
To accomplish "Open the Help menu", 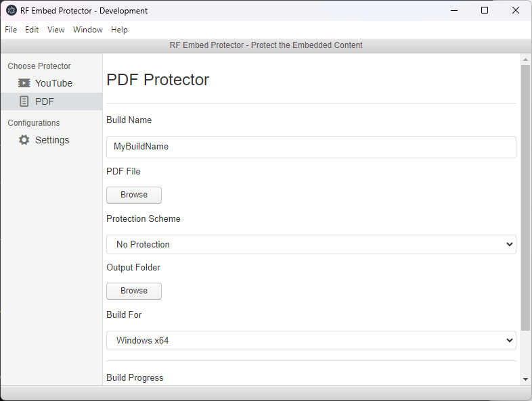I will (119, 30).
